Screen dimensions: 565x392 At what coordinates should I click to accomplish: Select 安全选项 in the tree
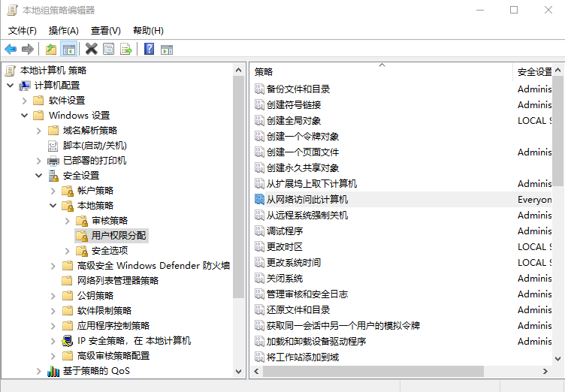(110, 251)
